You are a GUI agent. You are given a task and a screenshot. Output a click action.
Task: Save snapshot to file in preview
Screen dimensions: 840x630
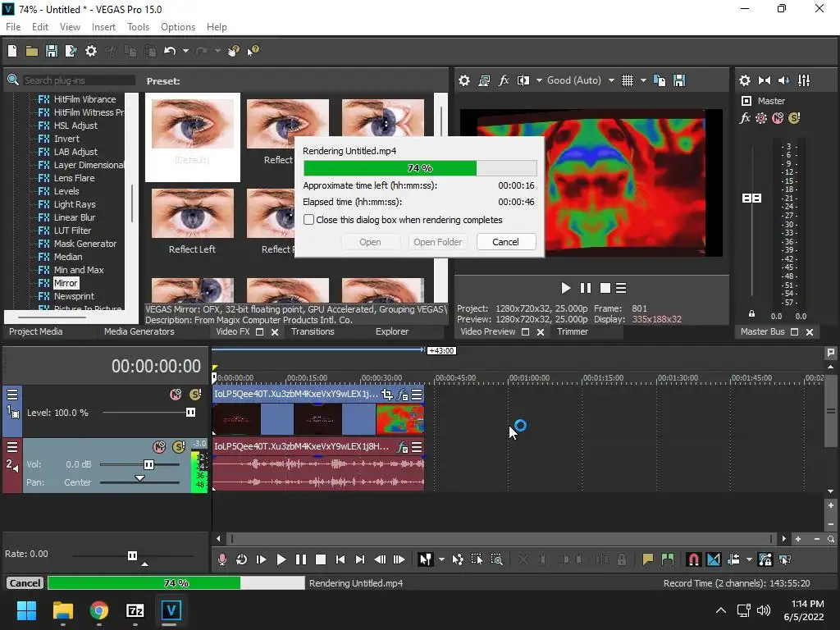679,80
